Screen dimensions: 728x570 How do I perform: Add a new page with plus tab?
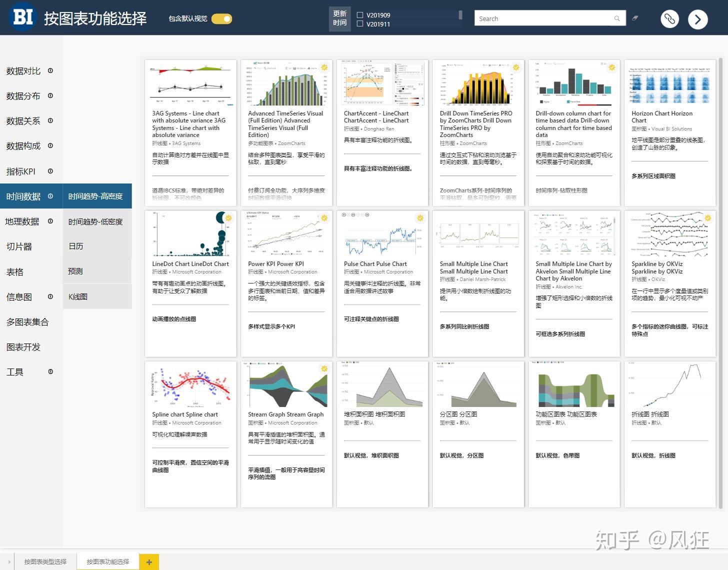click(149, 562)
